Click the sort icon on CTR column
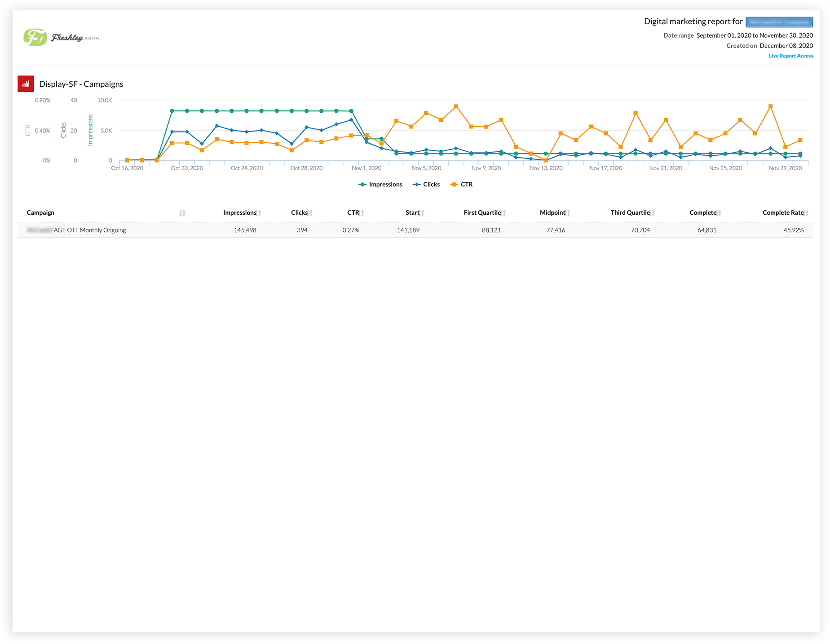This screenshot has width=830, height=644. click(362, 212)
